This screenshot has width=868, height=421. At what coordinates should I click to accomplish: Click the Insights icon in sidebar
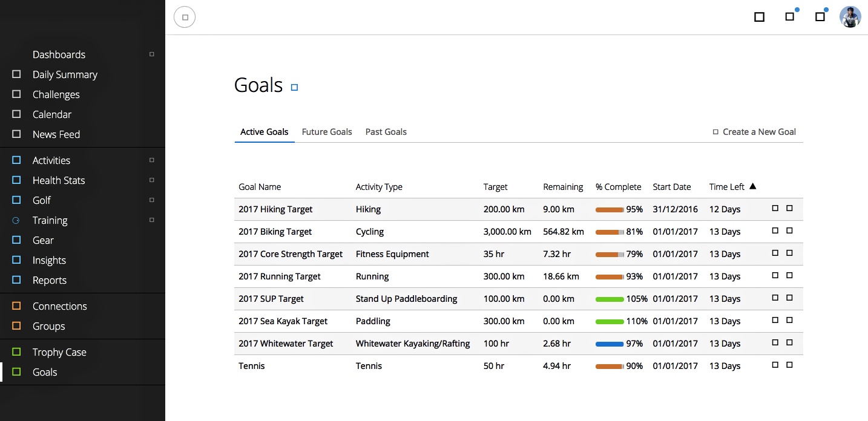[x=17, y=260]
